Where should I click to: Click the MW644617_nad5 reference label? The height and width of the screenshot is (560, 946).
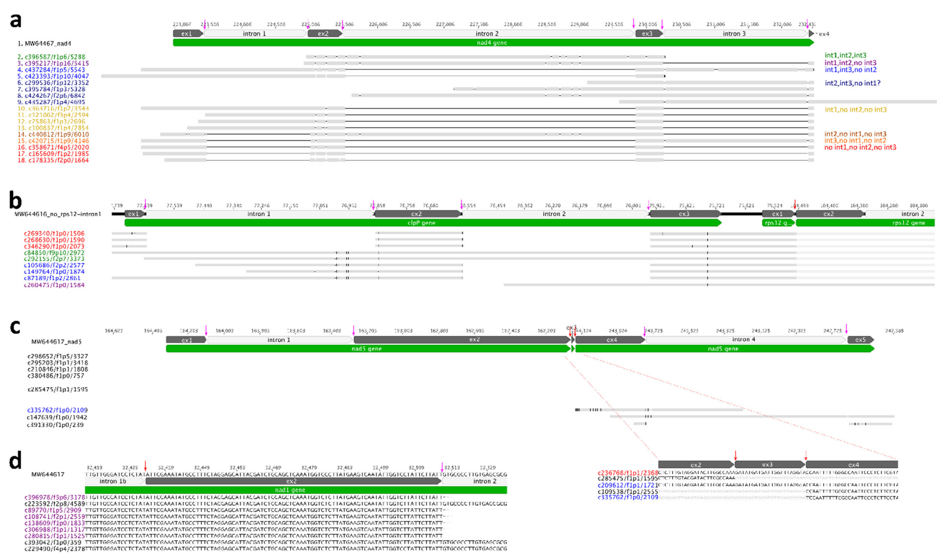tap(56, 342)
